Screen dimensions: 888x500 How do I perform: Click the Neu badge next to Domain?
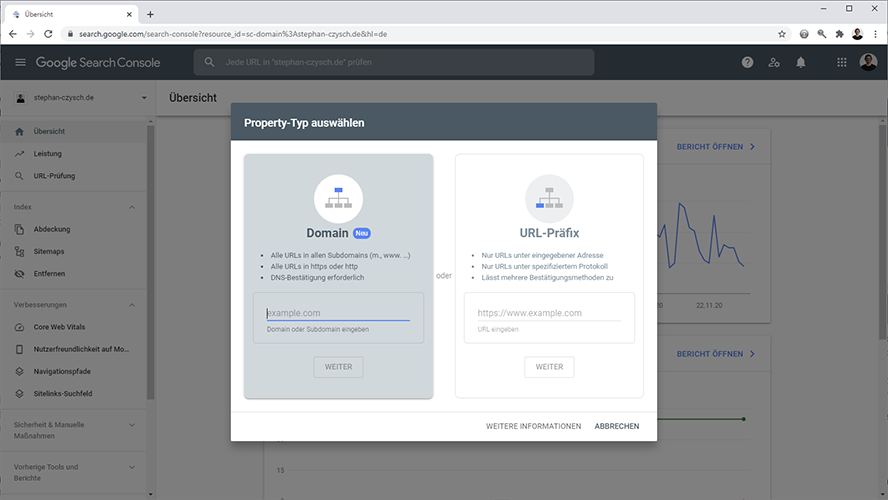pyautogui.click(x=361, y=233)
